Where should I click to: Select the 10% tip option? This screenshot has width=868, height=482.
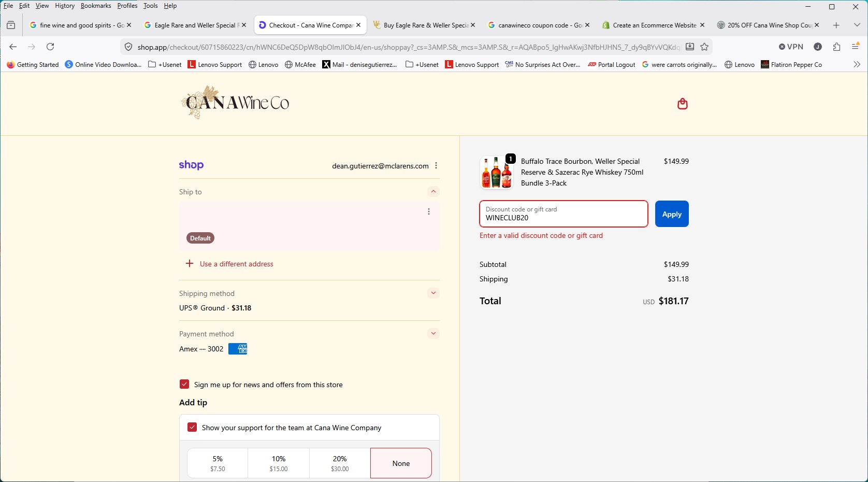(279, 463)
